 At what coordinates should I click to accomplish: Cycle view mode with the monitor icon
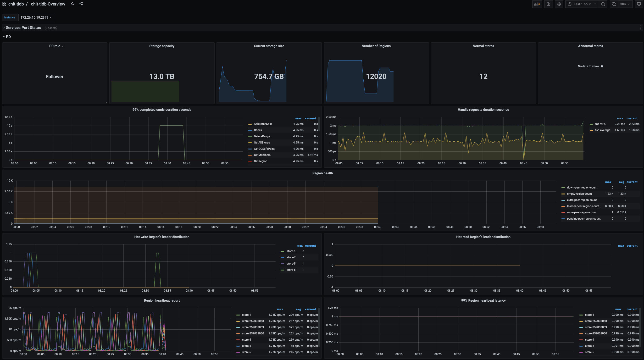639,4
